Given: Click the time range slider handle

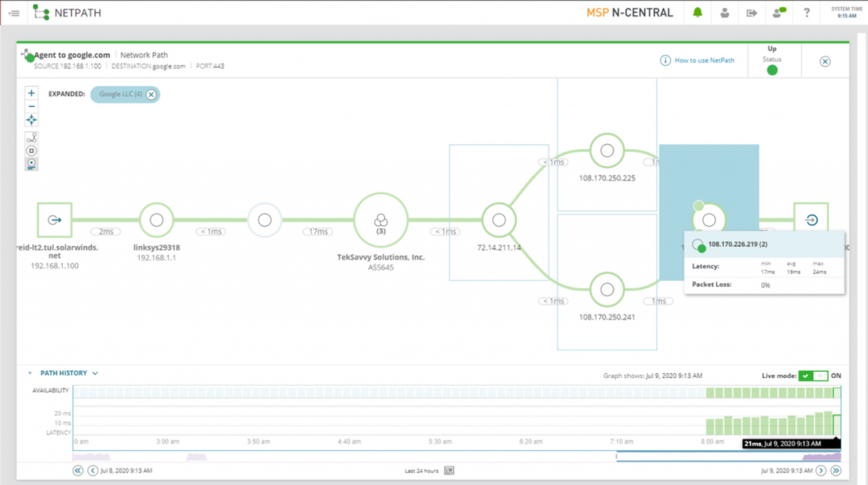Looking at the screenshot, I should coord(616,456).
